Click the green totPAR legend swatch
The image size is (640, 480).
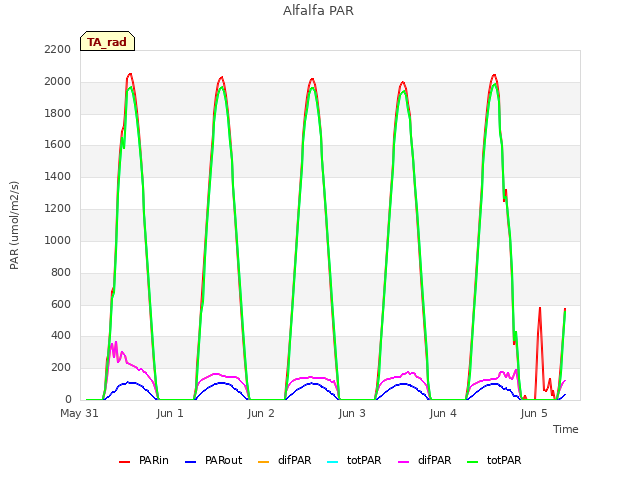(x=472, y=462)
